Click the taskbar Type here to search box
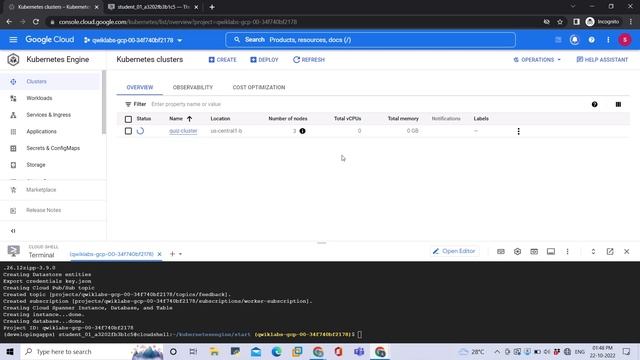Image resolution: width=640 pixels, height=360 pixels. 91,351
